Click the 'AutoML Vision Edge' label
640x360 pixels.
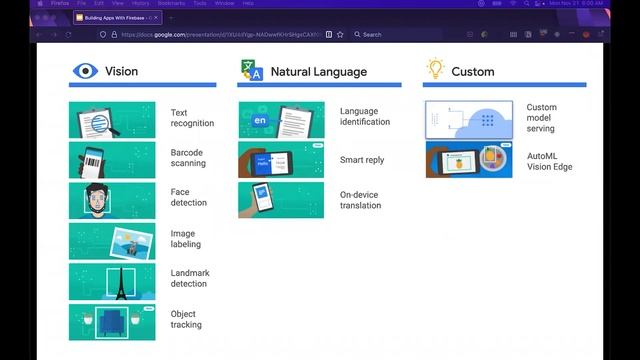point(549,161)
